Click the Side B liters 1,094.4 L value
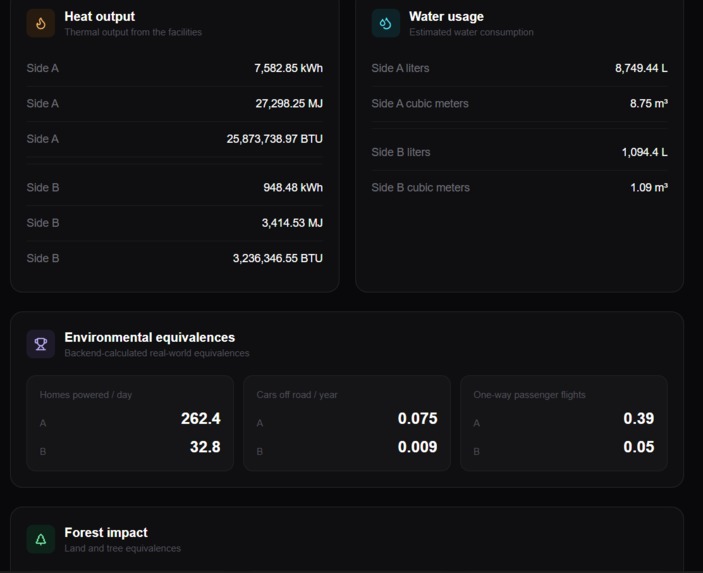The image size is (703, 573). [644, 152]
